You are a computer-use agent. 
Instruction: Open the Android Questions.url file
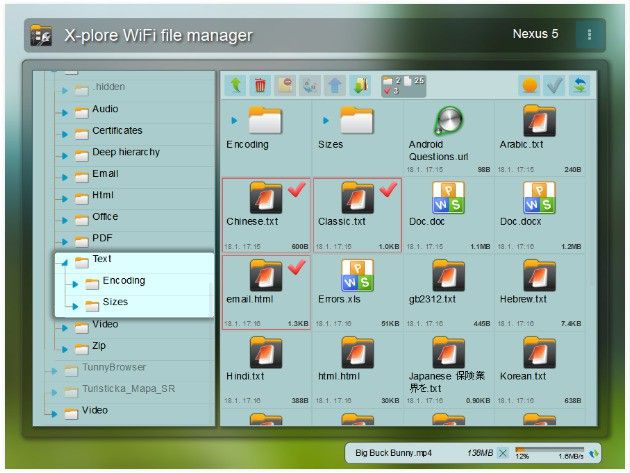click(448, 120)
